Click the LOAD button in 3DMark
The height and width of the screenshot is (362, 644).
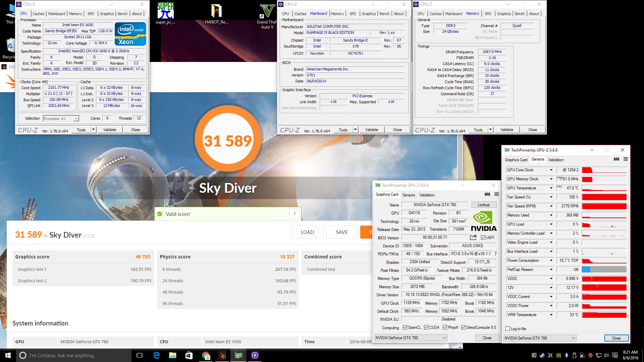(x=307, y=232)
